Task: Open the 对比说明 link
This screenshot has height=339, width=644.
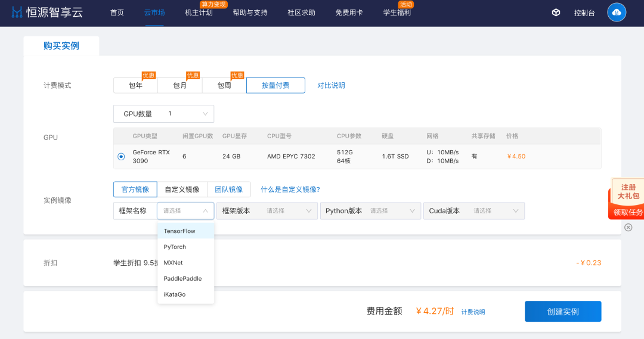Action: (x=331, y=85)
